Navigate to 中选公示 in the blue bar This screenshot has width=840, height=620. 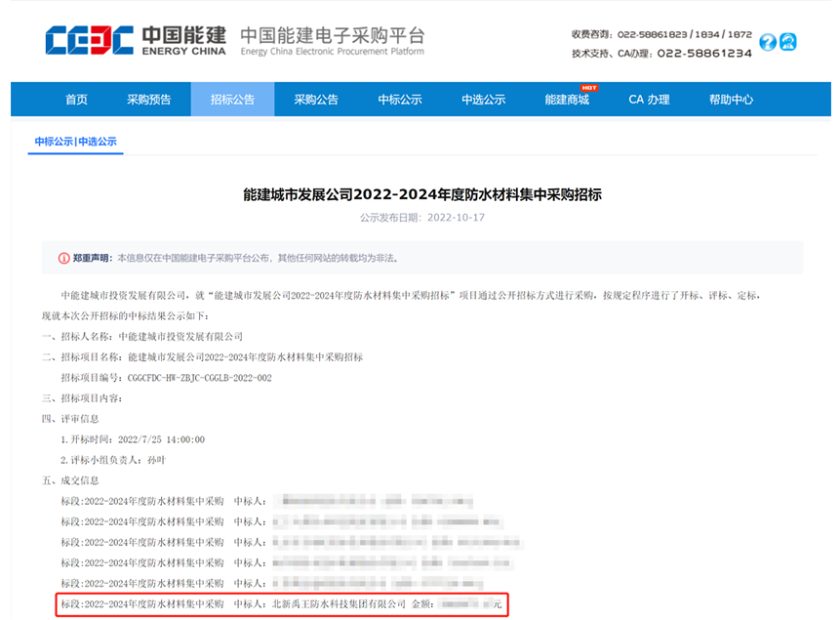click(x=484, y=100)
